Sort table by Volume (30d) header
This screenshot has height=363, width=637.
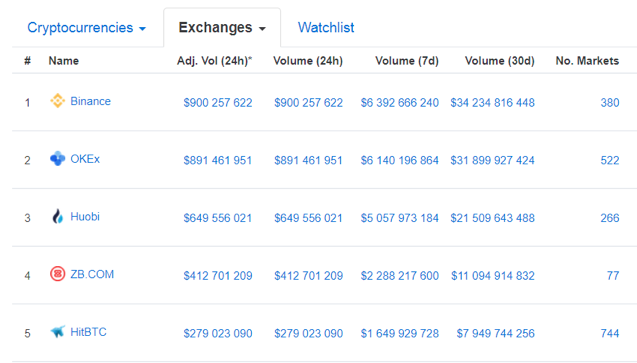click(499, 61)
